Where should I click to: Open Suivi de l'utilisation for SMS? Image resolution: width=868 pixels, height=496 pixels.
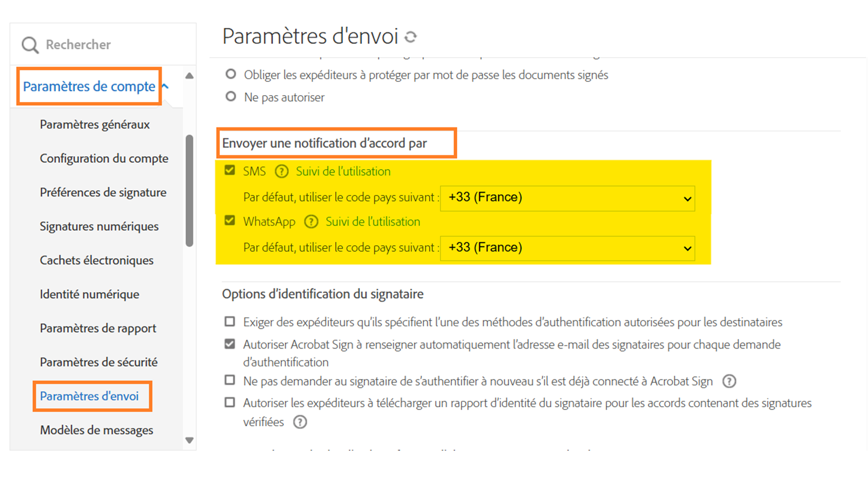[343, 171]
